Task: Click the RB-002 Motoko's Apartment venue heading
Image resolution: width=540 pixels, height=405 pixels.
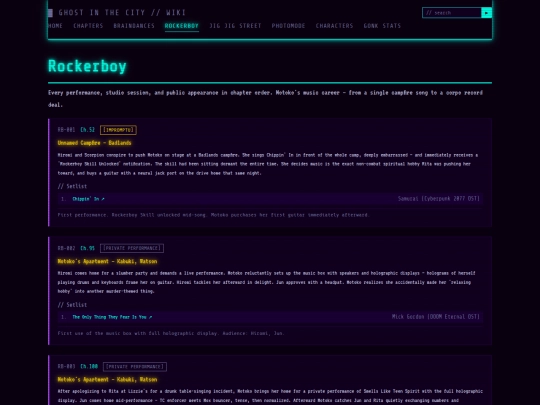Action: 107,261
